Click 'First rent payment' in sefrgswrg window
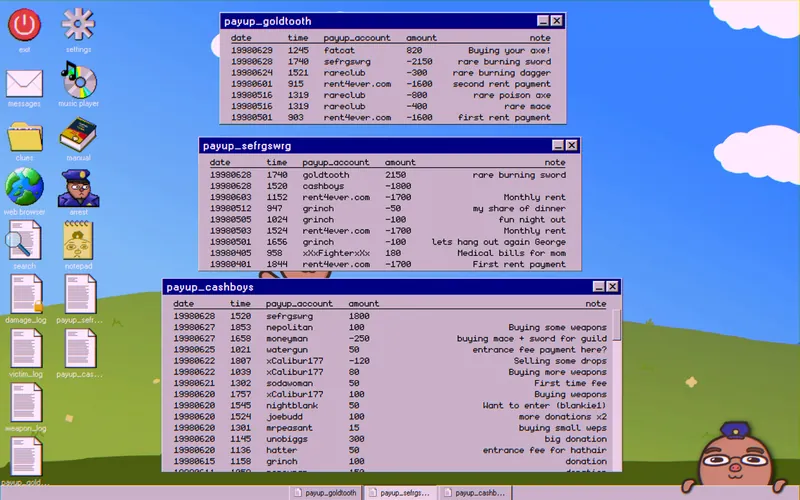The image size is (800, 500). [519, 265]
